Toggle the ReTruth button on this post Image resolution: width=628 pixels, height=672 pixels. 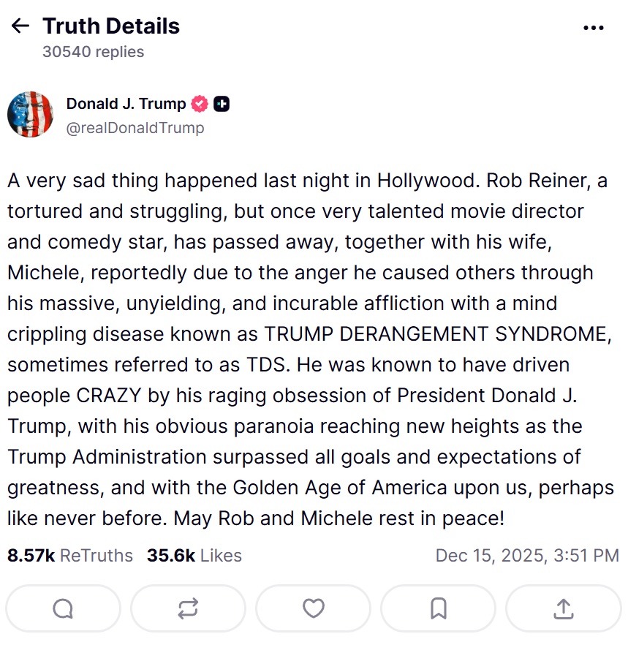(x=188, y=608)
